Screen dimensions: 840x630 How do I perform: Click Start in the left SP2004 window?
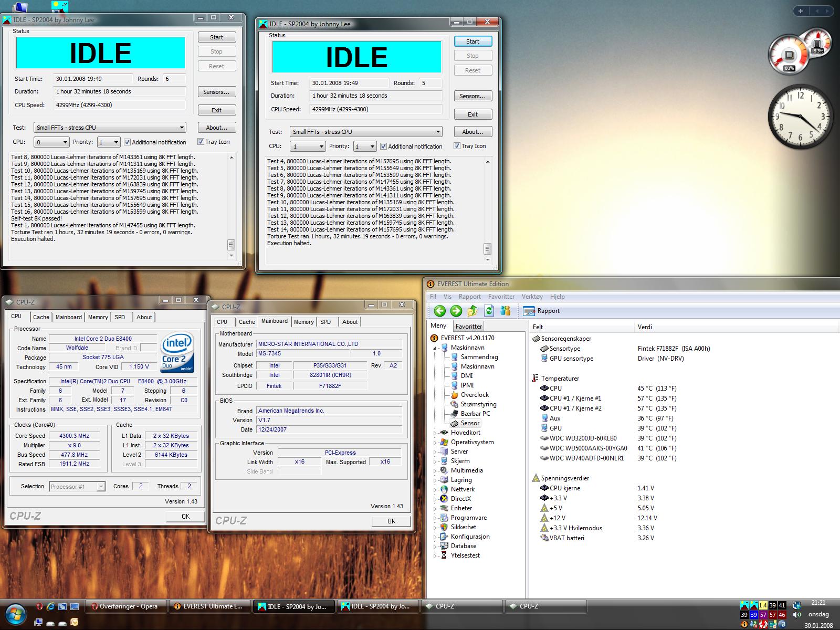[216, 37]
